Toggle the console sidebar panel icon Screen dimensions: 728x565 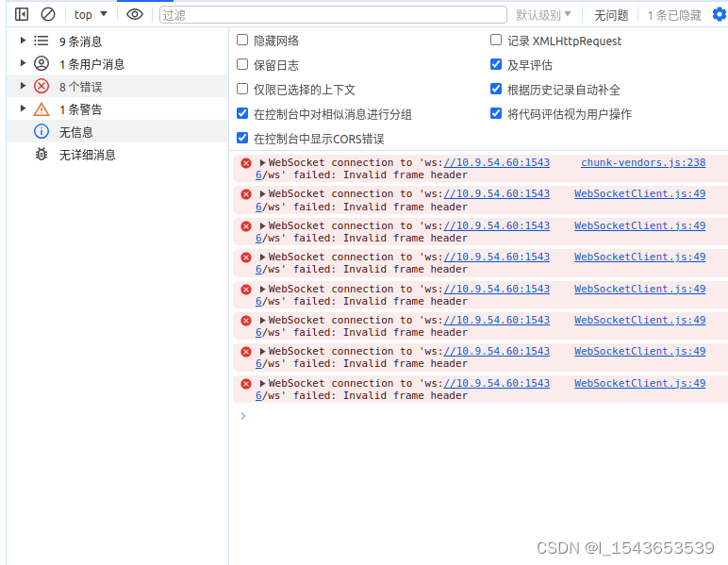22,14
